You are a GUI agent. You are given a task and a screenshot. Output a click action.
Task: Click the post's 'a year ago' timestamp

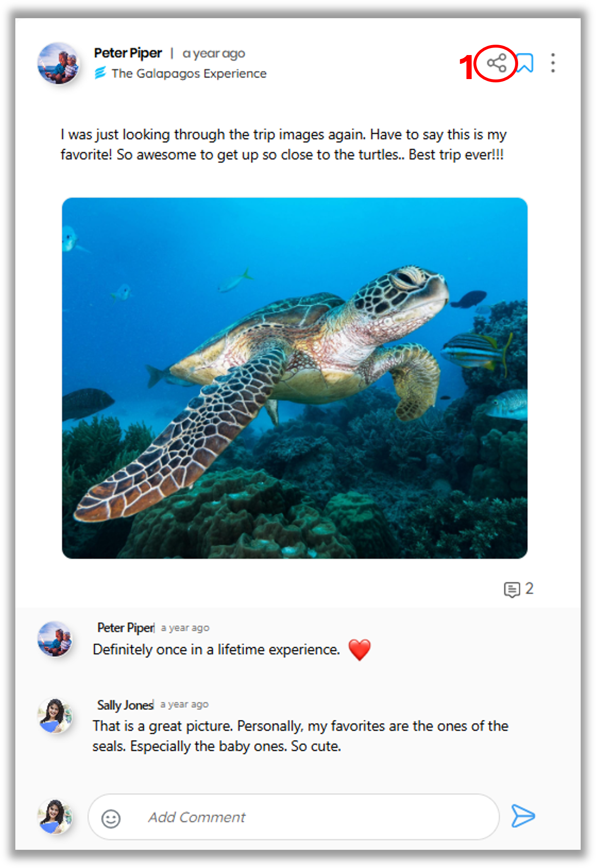(214, 54)
